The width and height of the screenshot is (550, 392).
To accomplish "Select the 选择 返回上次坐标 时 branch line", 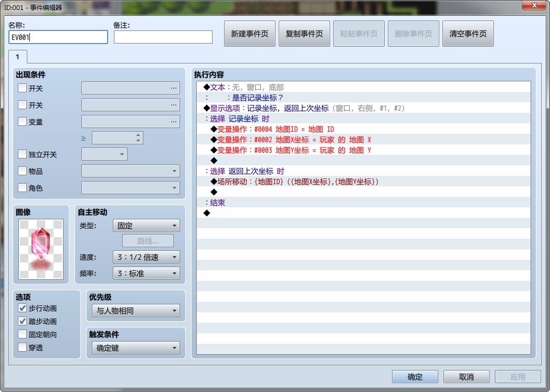I will point(363,171).
